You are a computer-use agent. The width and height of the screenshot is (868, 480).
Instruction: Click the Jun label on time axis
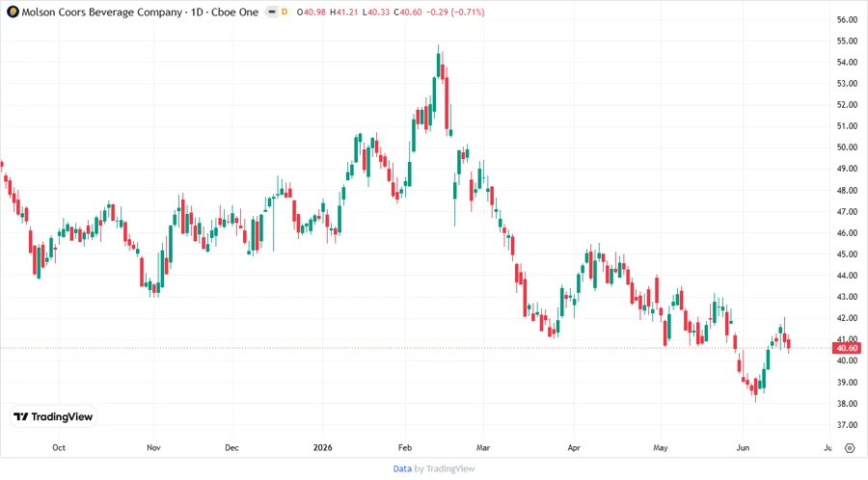point(743,448)
